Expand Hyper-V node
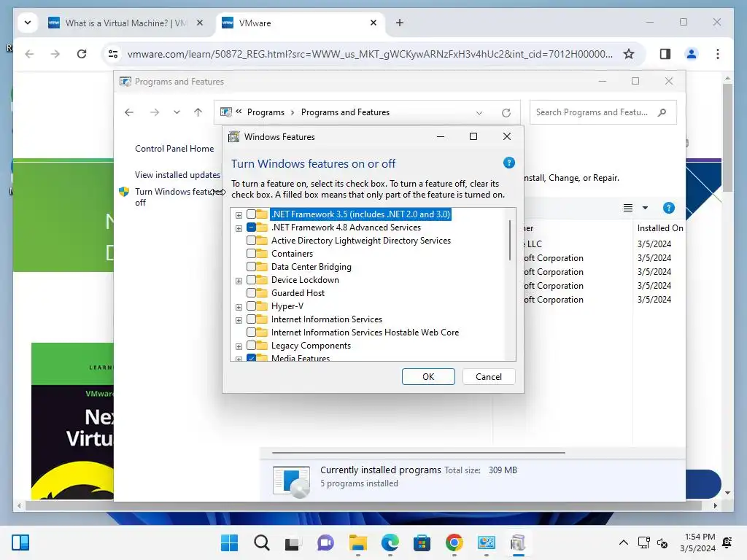 click(239, 307)
